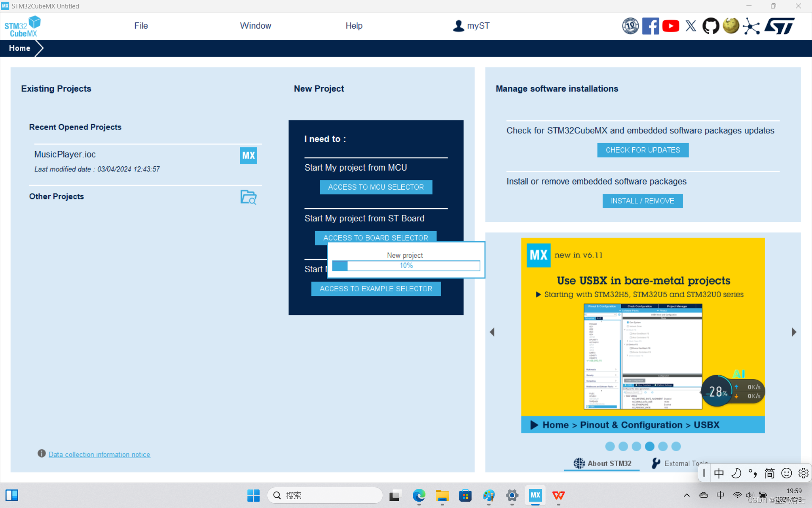Click ACCESS TO MCU SELECTOR button

tap(376, 187)
